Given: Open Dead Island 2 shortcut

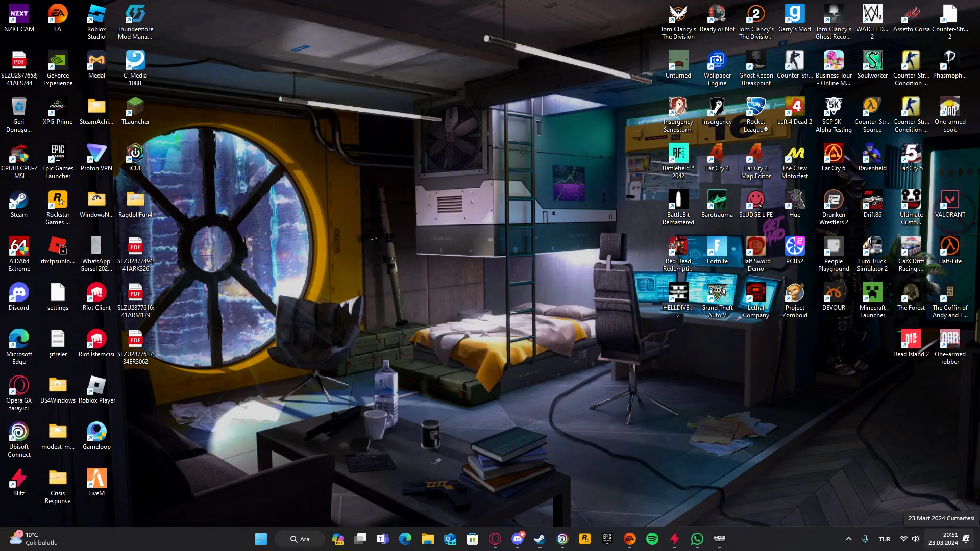Looking at the screenshot, I should tap(911, 344).
